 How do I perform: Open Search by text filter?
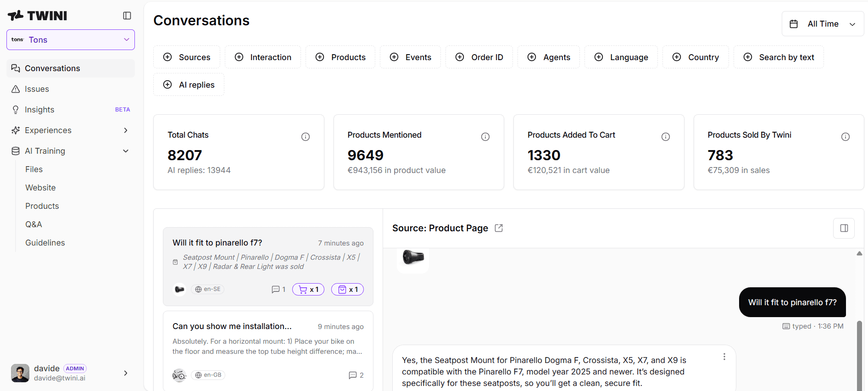click(779, 57)
